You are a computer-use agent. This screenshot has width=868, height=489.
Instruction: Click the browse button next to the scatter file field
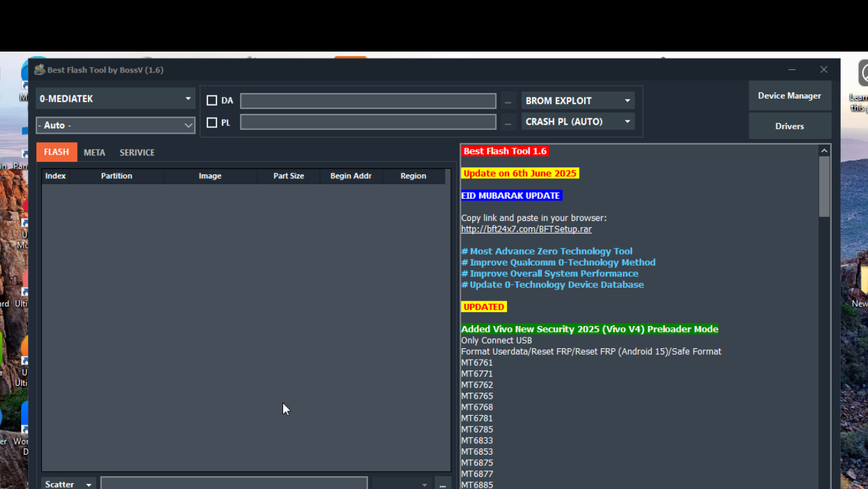click(443, 485)
